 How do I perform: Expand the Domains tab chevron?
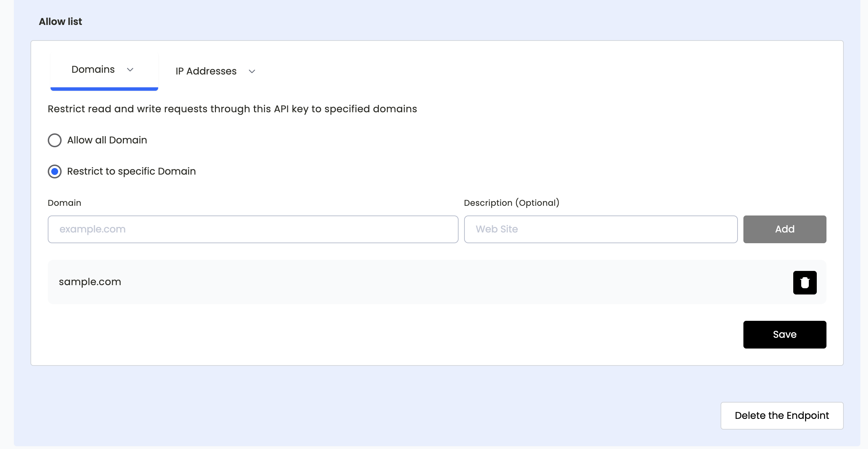click(x=130, y=70)
